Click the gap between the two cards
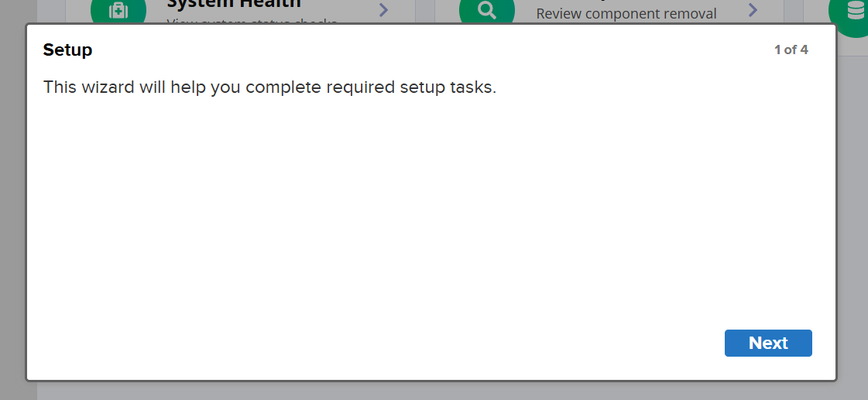The height and width of the screenshot is (400, 868). [x=424, y=11]
